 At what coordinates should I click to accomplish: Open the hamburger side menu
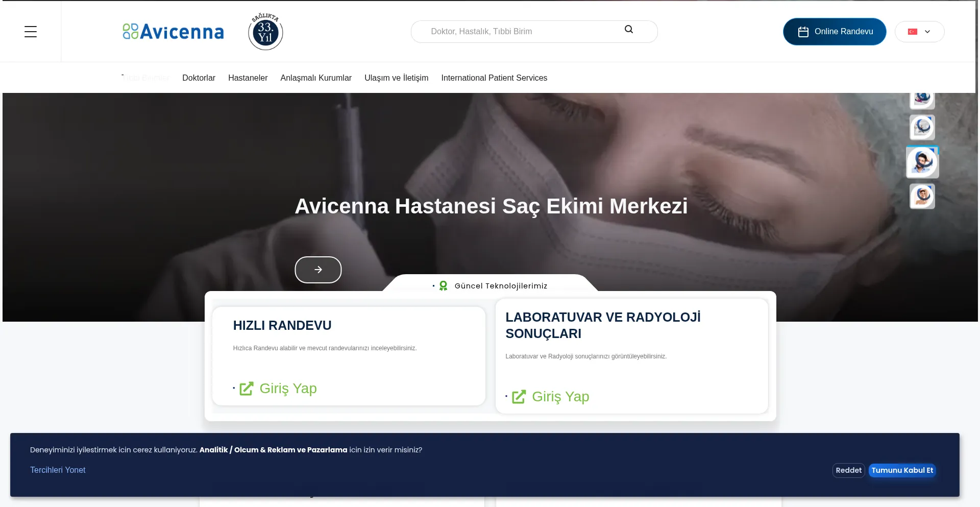pyautogui.click(x=31, y=32)
